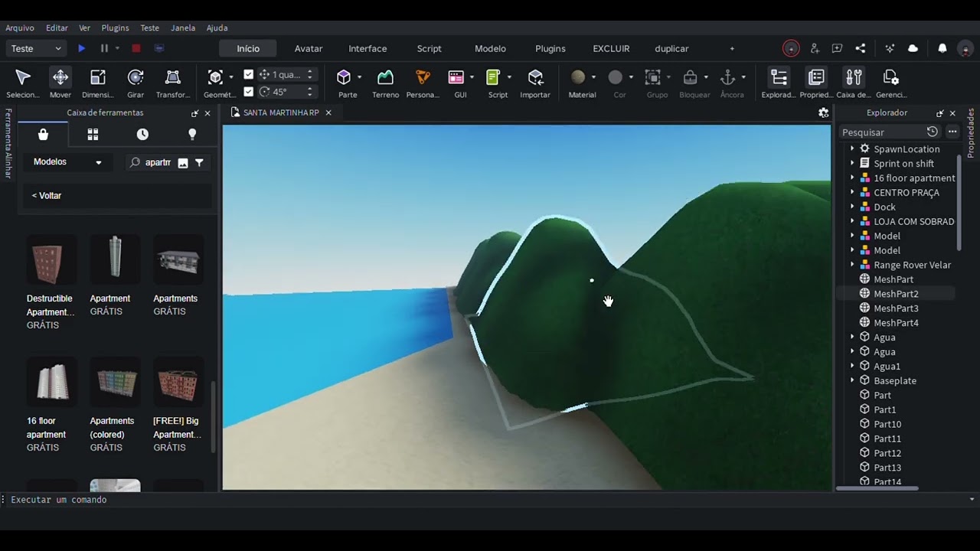Click the Voltar back link
980x551 pixels.
[x=47, y=196]
